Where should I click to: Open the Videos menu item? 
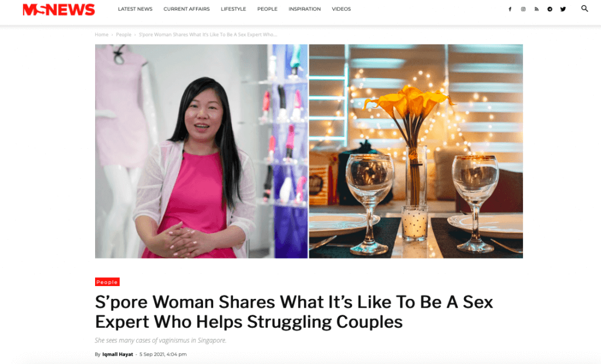click(x=341, y=9)
